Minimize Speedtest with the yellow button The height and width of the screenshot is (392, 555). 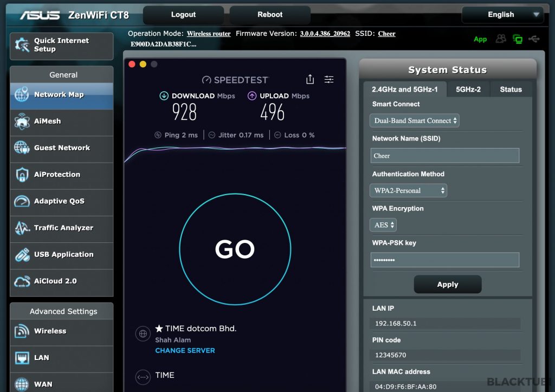click(143, 64)
